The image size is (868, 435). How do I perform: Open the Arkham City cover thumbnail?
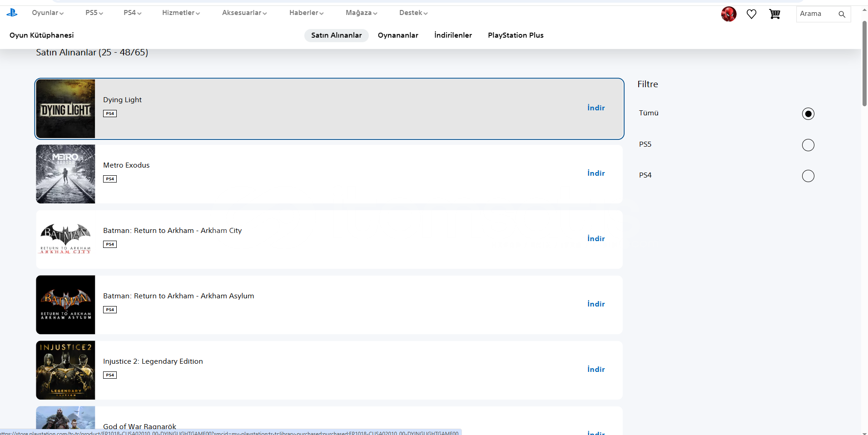pyautogui.click(x=65, y=239)
